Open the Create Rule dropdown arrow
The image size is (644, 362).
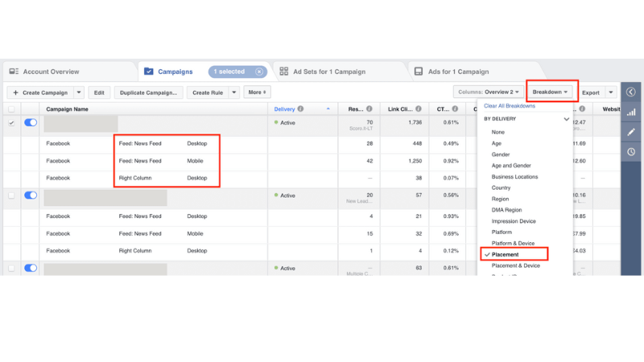(x=234, y=93)
